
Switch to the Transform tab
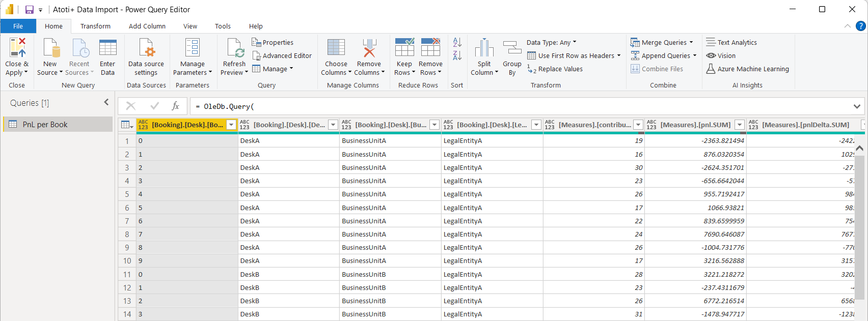[95, 26]
